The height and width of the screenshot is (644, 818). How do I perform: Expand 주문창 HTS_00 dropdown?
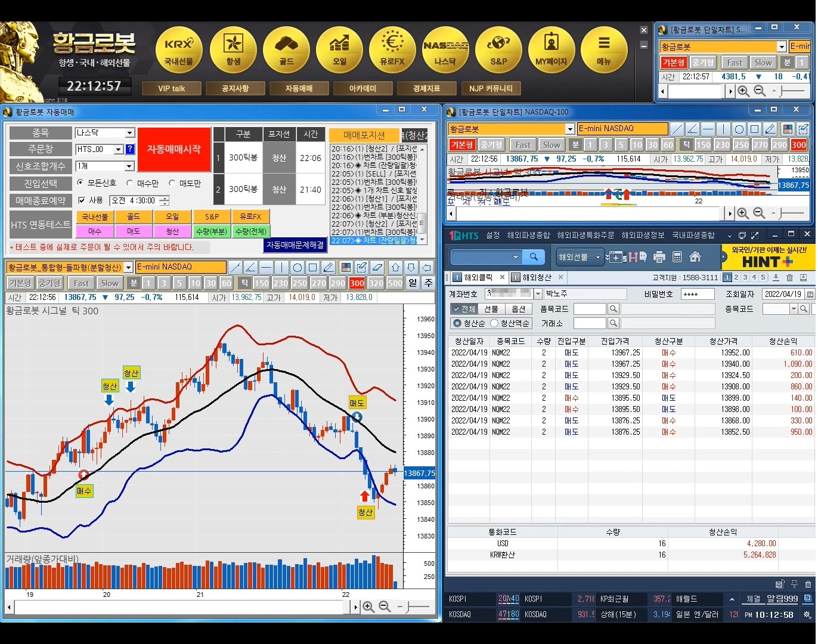click(x=119, y=150)
